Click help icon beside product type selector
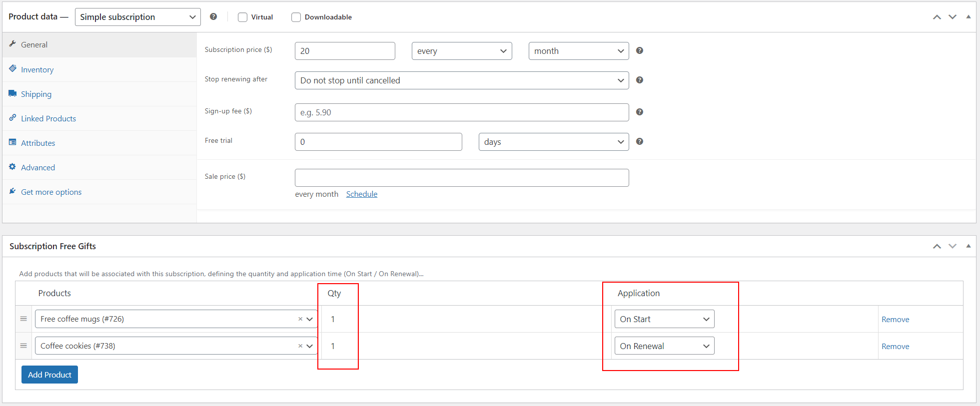980x406 pixels. tap(213, 16)
